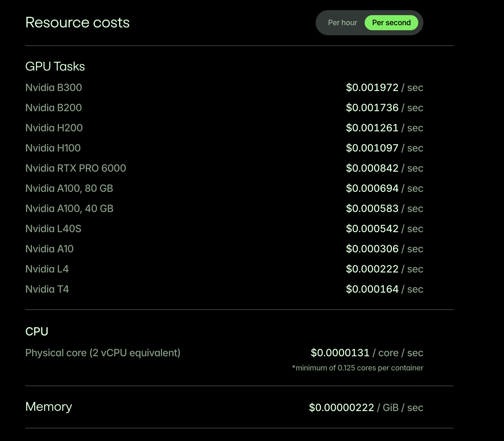Viewport: 504px width, 441px height.
Task: Click the $0.000306 / sec price
Action: click(385, 249)
